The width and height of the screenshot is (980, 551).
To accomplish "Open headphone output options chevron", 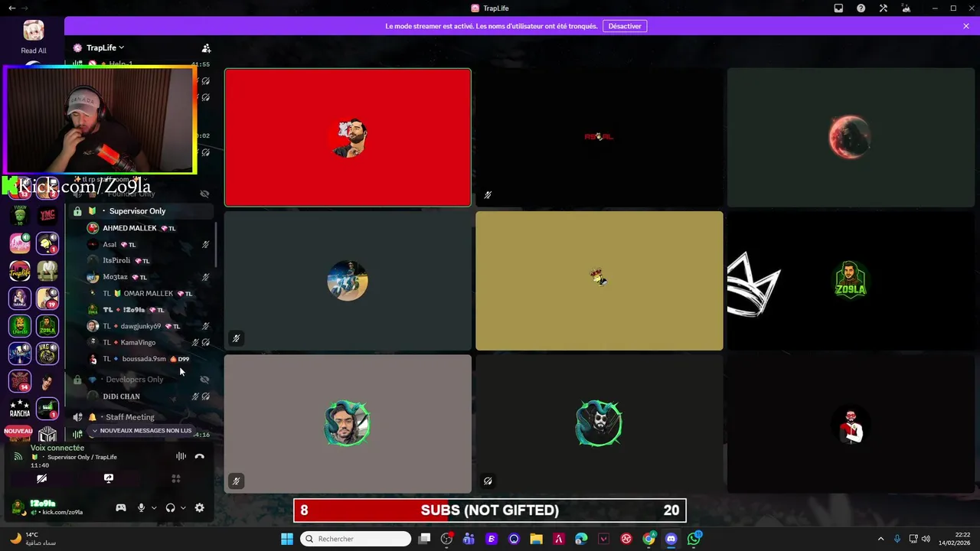I will coord(183,507).
